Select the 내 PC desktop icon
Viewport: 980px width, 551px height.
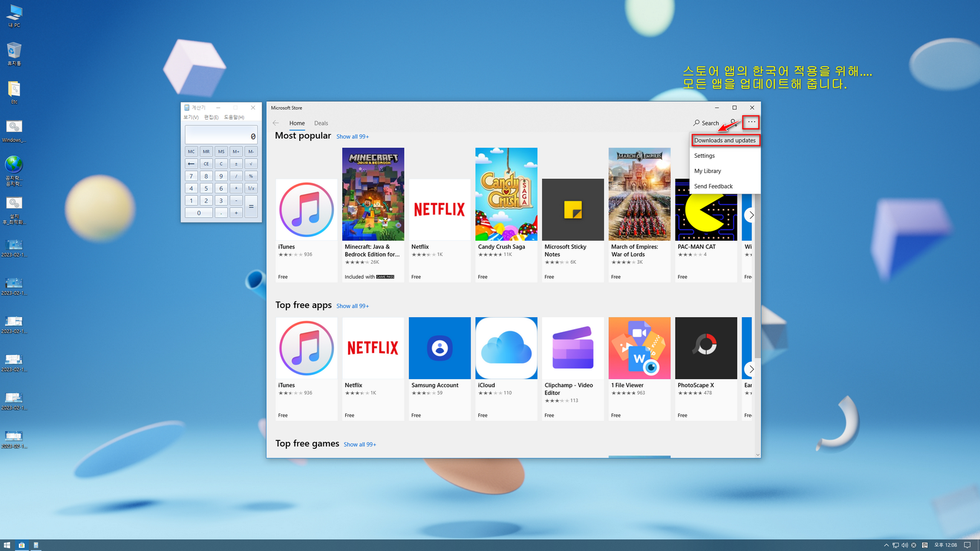click(x=14, y=16)
